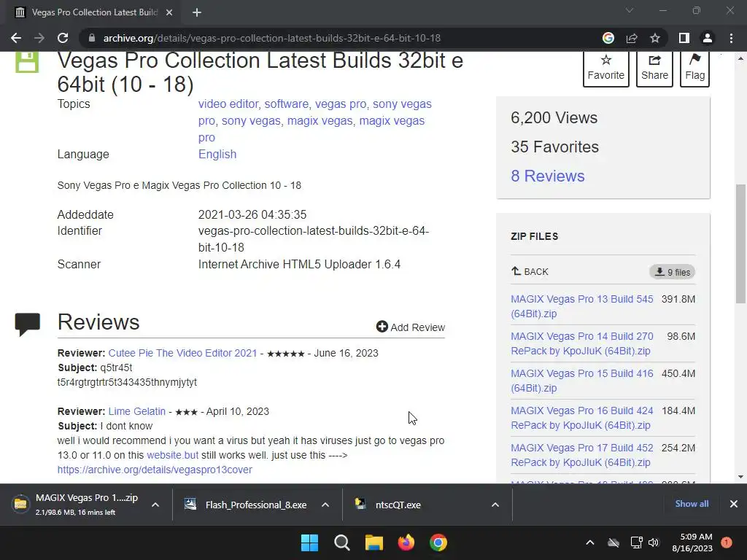Download MAGIX Vegas Pro 17 Build 452 zip
The image size is (747, 560).
(x=581, y=455)
